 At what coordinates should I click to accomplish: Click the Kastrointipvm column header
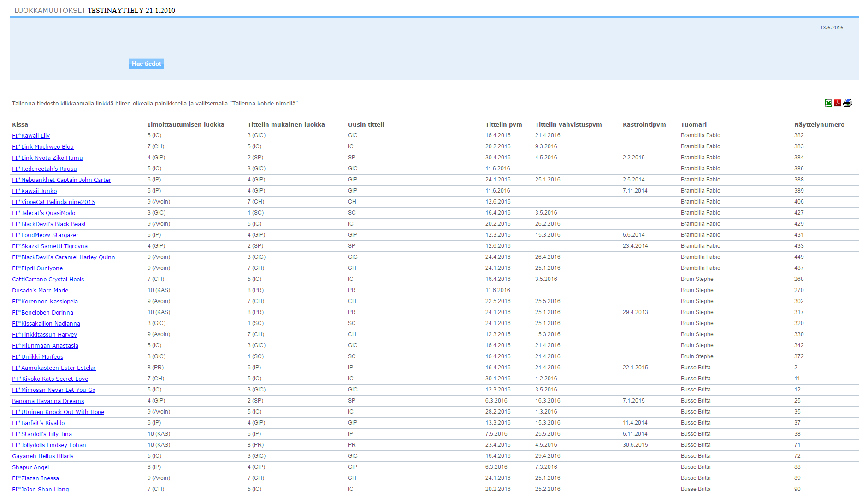[x=644, y=125]
